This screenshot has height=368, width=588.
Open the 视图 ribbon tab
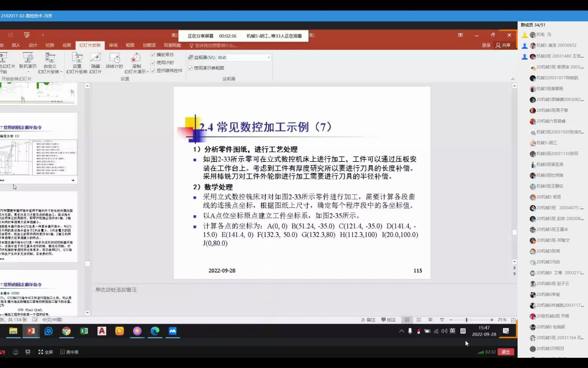tap(130, 45)
